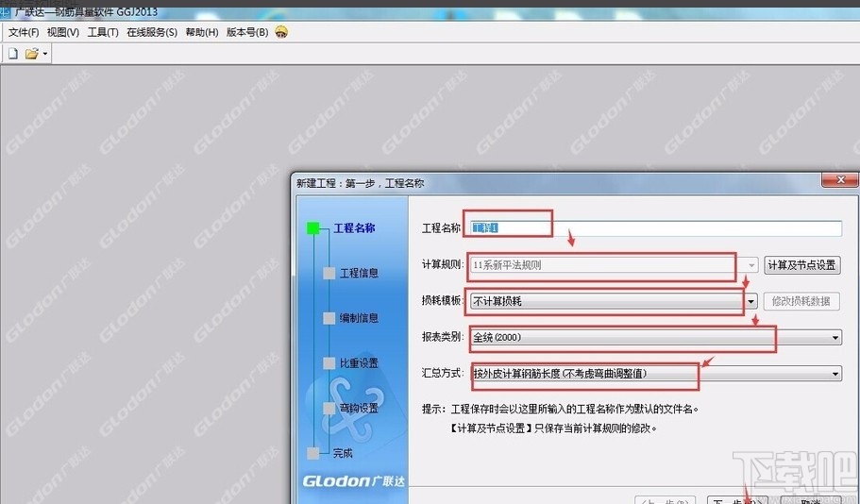860x504 pixels.
Task: Open the 计算规则 dropdown arrow
Action: coord(751,265)
